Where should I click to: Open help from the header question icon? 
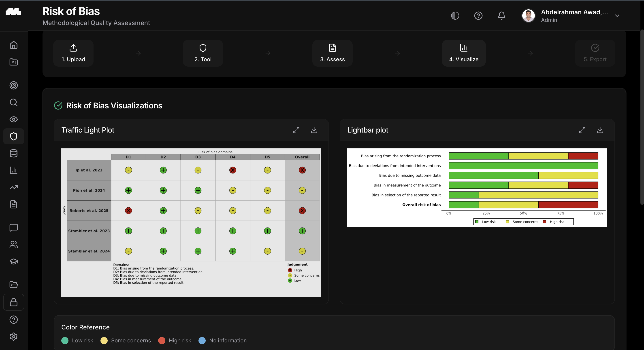click(478, 16)
